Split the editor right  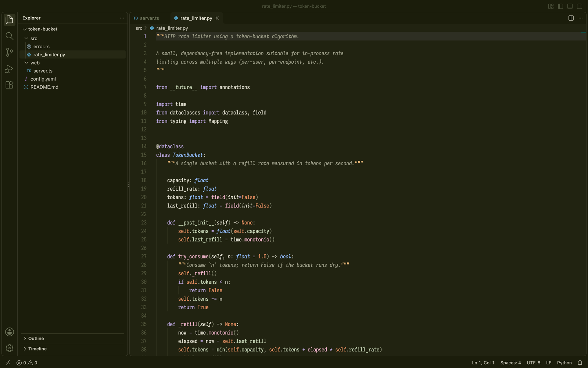pyautogui.click(x=571, y=18)
